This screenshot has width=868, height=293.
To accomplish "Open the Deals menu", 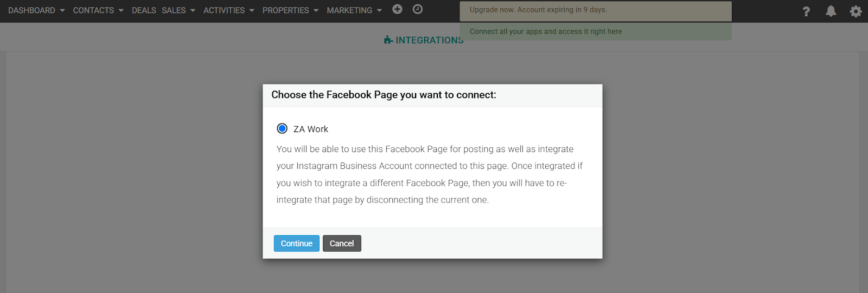I will point(144,10).
